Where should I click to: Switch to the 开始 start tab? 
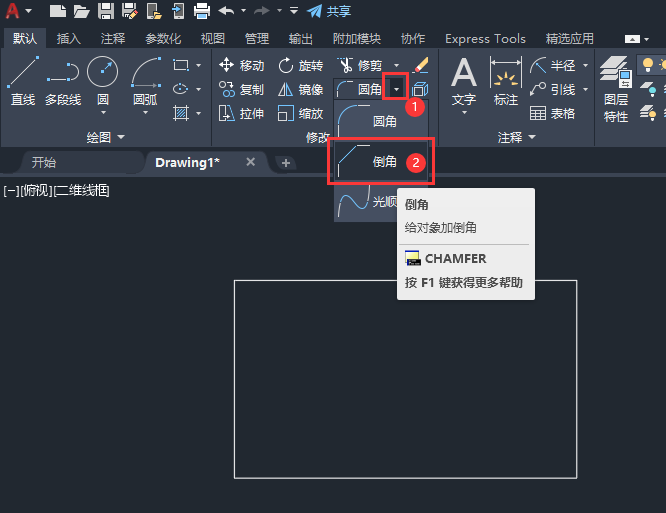(44, 162)
